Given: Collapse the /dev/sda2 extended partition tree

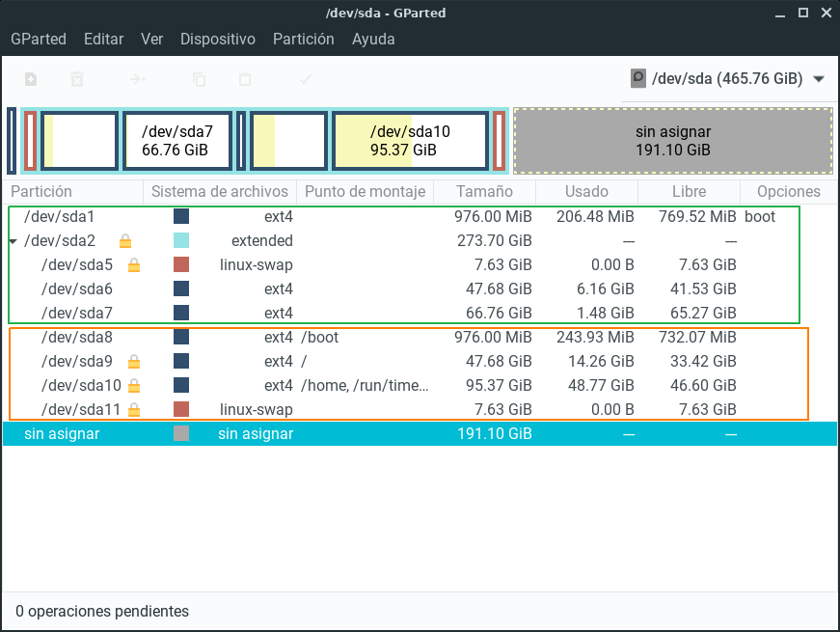Looking at the screenshot, I should (x=14, y=242).
